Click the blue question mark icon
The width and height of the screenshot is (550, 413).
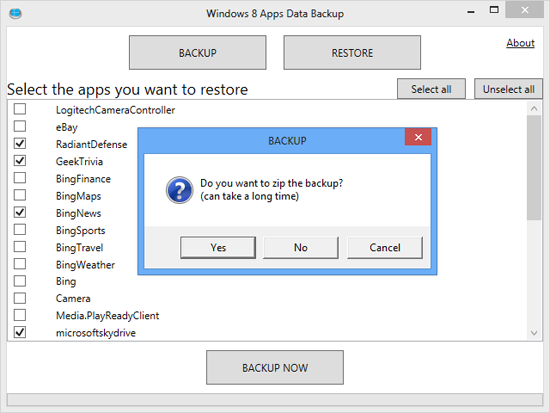point(179,190)
